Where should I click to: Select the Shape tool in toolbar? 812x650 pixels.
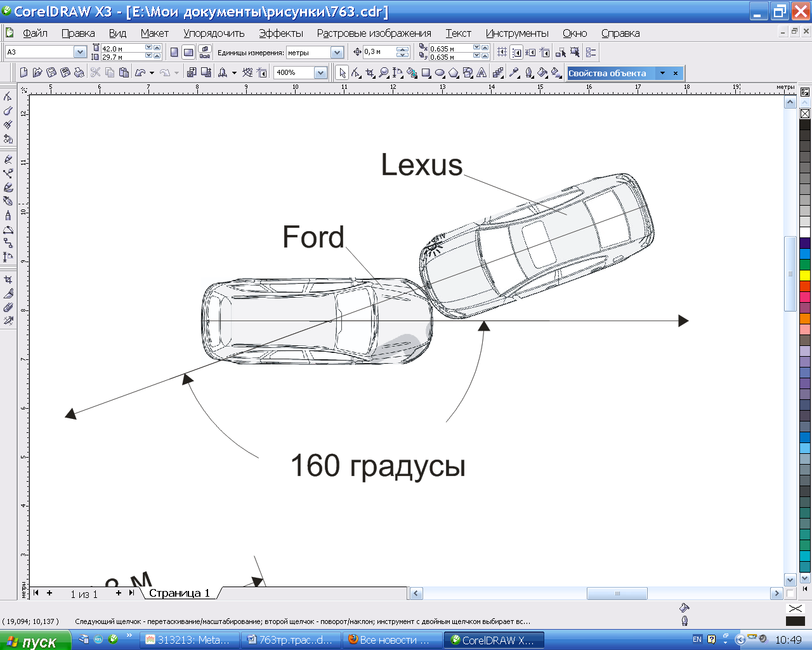[356, 73]
